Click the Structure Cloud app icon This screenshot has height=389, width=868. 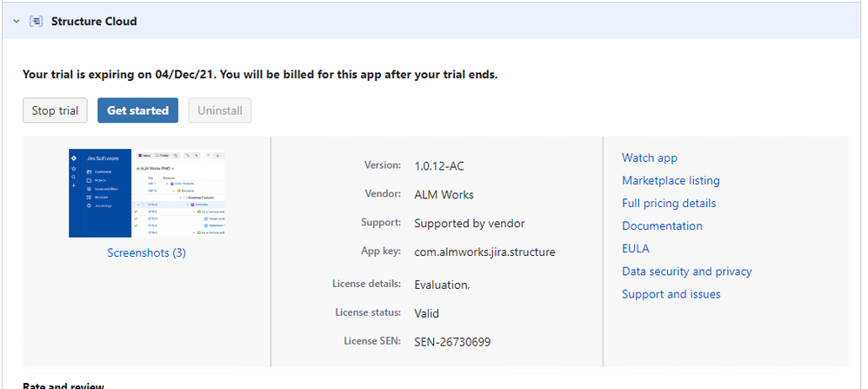[x=36, y=21]
